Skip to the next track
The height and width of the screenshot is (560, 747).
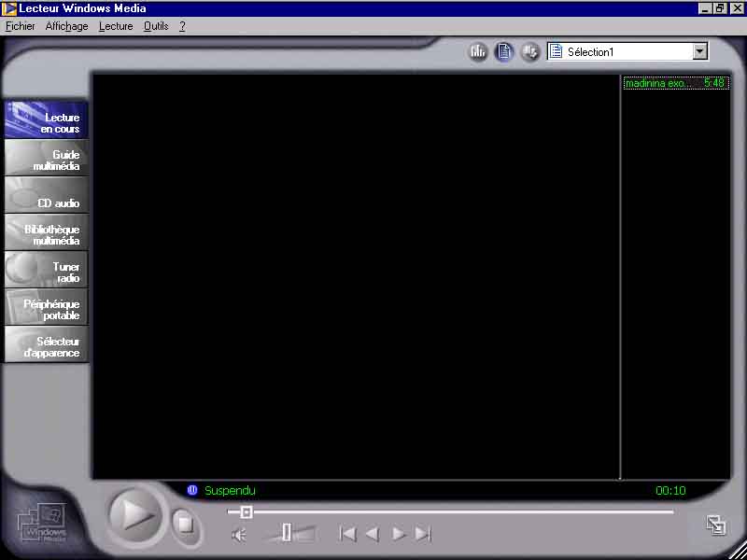coord(423,534)
